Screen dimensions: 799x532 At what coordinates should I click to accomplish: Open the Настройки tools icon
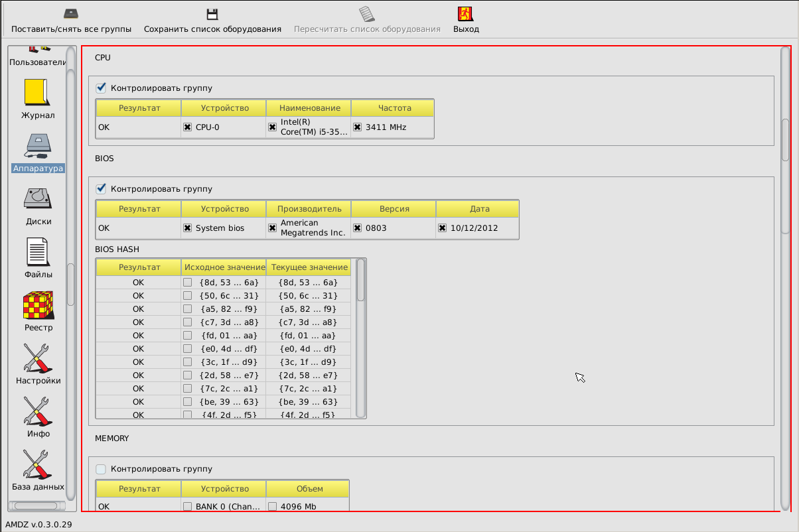tap(38, 358)
